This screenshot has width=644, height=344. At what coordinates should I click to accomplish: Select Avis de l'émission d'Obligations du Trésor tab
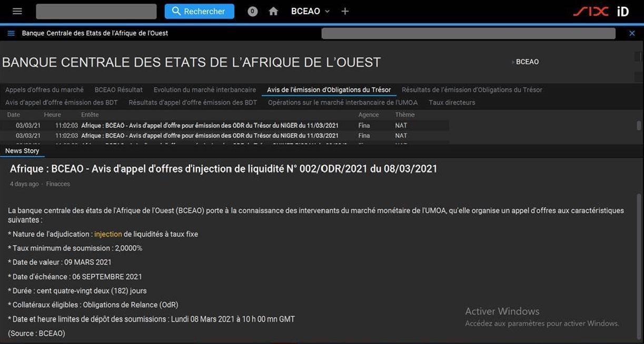(329, 90)
